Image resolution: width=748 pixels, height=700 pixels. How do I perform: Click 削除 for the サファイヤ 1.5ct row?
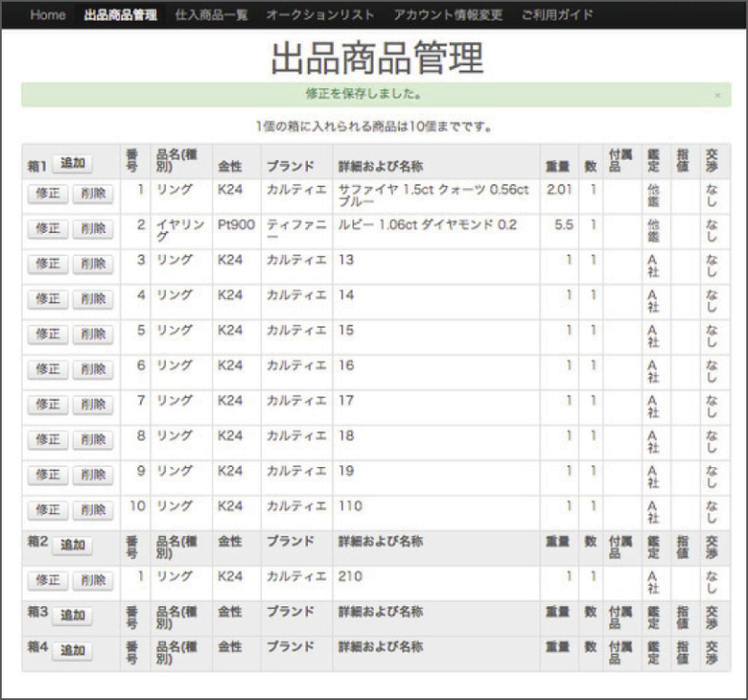click(x=93, y=194)
